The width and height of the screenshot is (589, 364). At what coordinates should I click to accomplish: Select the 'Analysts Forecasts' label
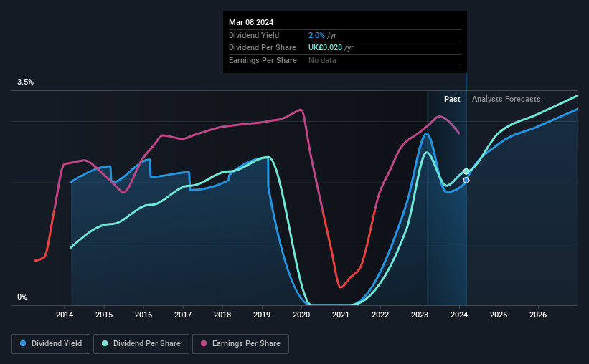[506, 99]
